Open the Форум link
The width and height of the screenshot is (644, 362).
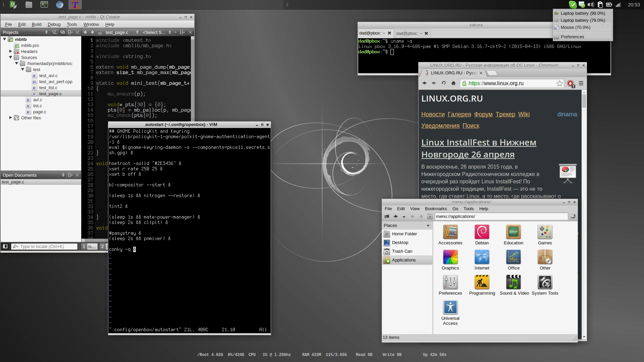coord(483,114)
